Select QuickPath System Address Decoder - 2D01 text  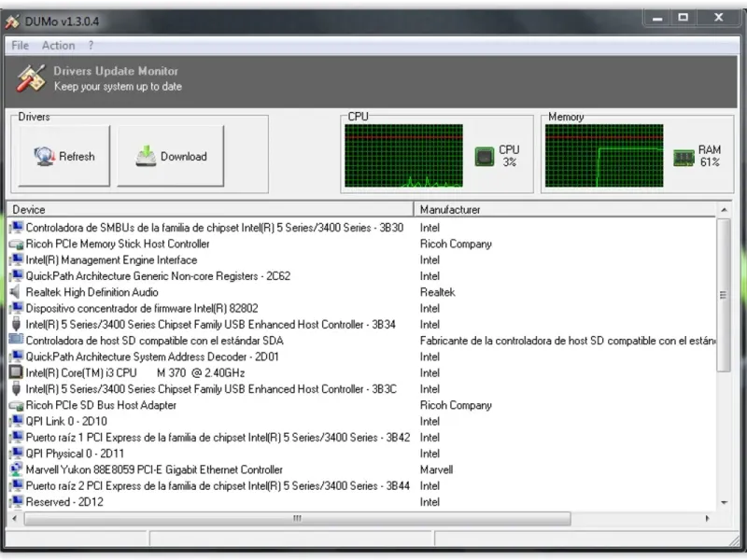(152, 357)
